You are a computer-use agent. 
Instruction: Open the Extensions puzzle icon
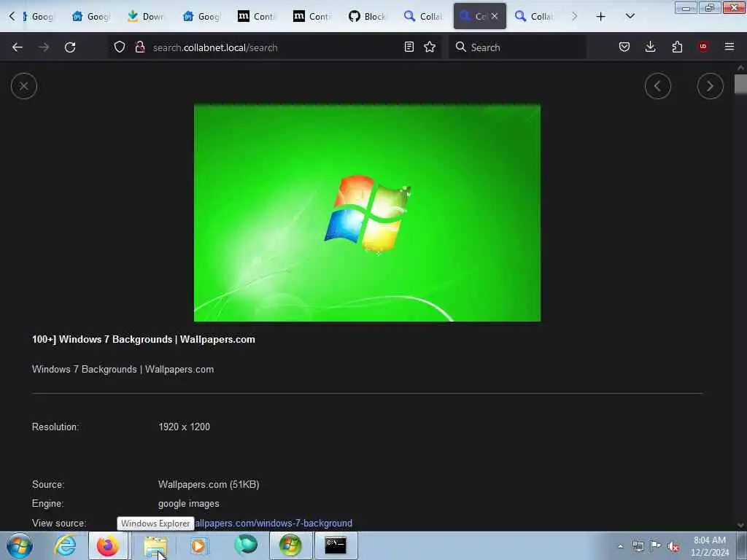click(677, 47)
